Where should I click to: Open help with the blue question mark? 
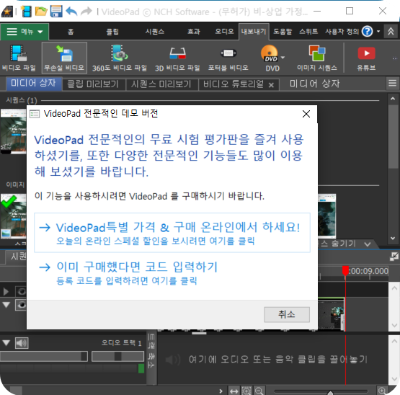pyautogui.click(x=367, y=32)
